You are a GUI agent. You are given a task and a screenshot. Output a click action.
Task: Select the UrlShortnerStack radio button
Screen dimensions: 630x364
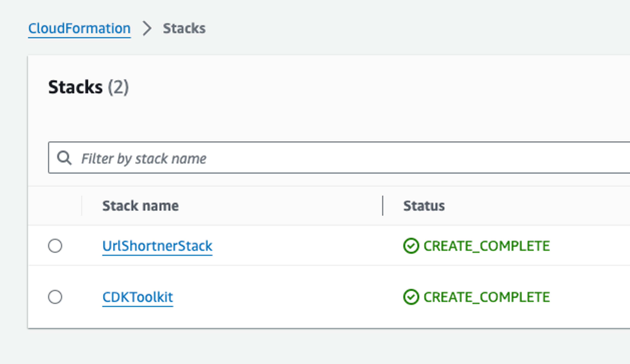55,246
